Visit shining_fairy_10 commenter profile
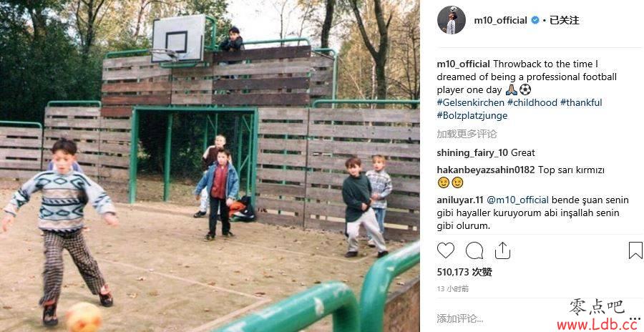Image resolution: width=644 pixels, height=332 pixels. pos(472,153)
